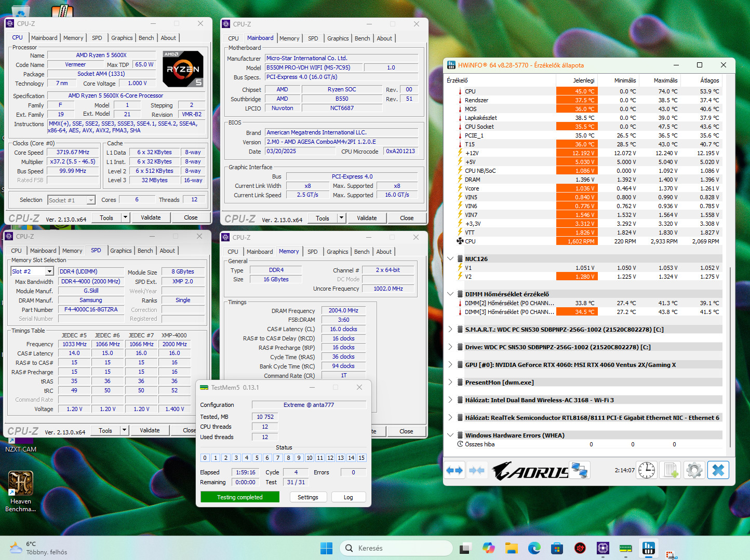Collapse Windows Hardware Errors (WHEA) group
This screenshot has width=750, height=560.
(x=450, y=435)
